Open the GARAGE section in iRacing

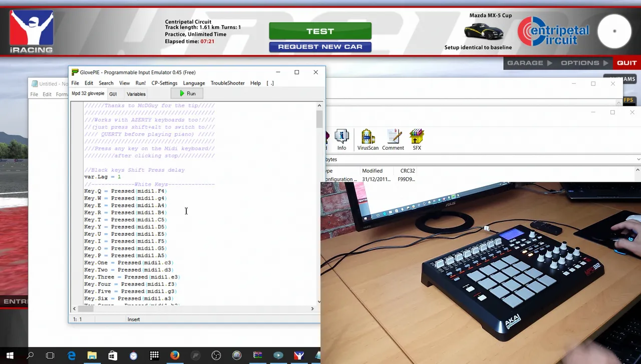point(530,63)
